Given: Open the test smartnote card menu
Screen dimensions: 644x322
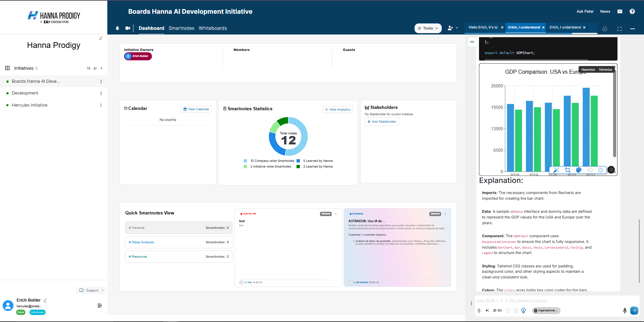Looking at the screenshot, I should pos(336,214).
